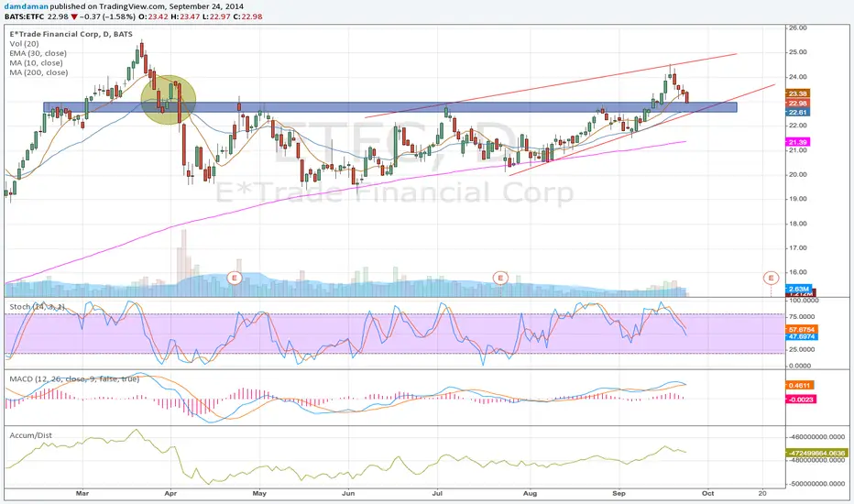Click the Aug label on time axis
Viewport: 854px width, 504px height.
530,494
